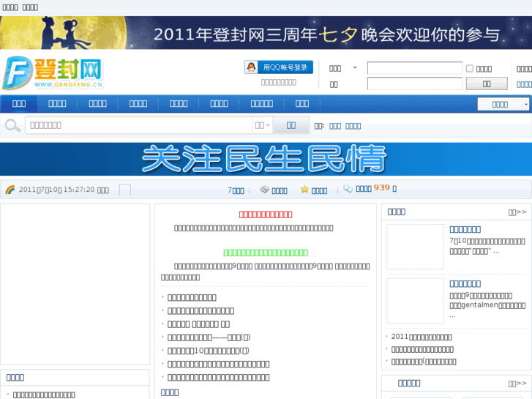Click the 用QQ帐号登录 button
This screenshot has height=399, width=532.
279,67
